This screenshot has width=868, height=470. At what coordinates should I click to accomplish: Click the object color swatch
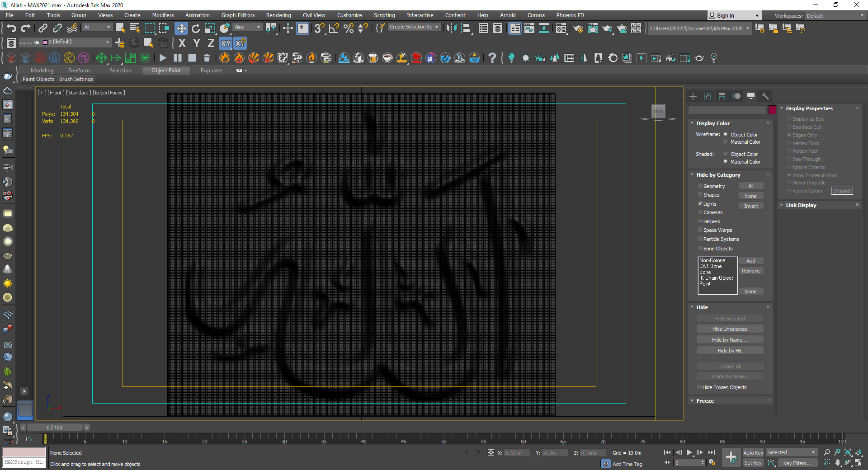coord(772,109)
